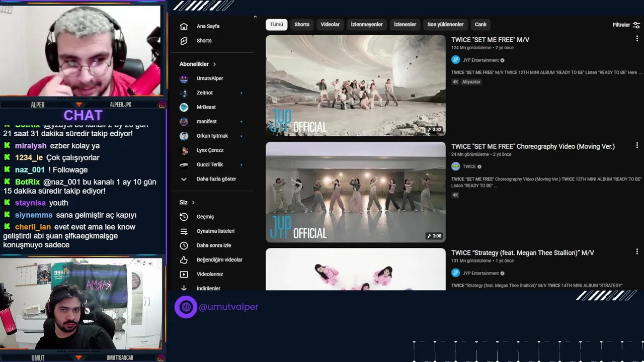Click the Geçmiş history clock icon
This screenshot has width=644, height=362.
184,217
